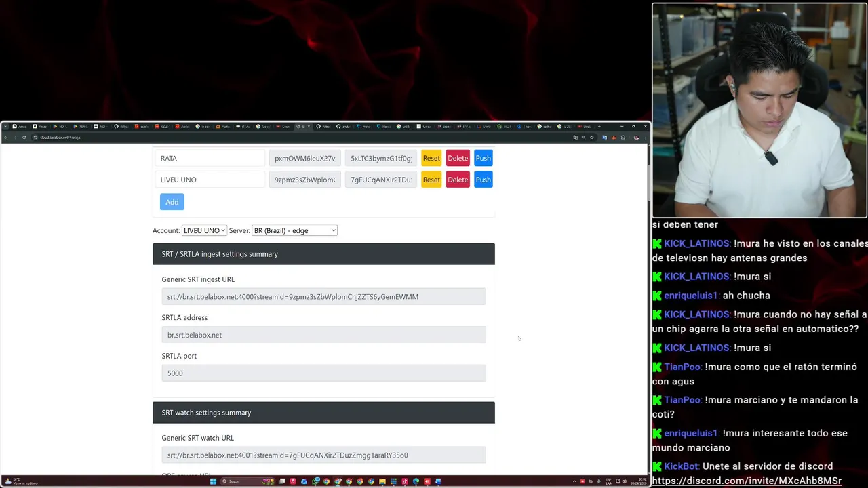Open the zoom magnifier icon in address bar
Viewport: 868px width, 488px height.
point(583,138)
